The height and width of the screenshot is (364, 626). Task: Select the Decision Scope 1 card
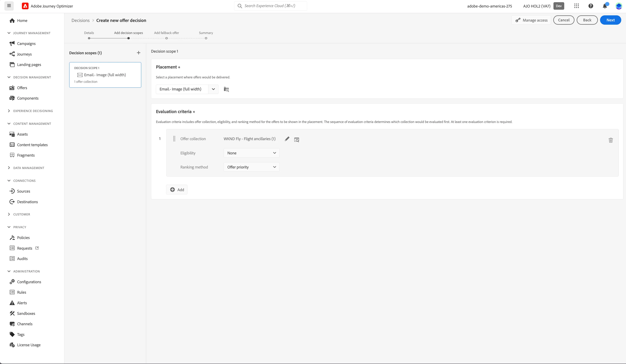point(105,75)
